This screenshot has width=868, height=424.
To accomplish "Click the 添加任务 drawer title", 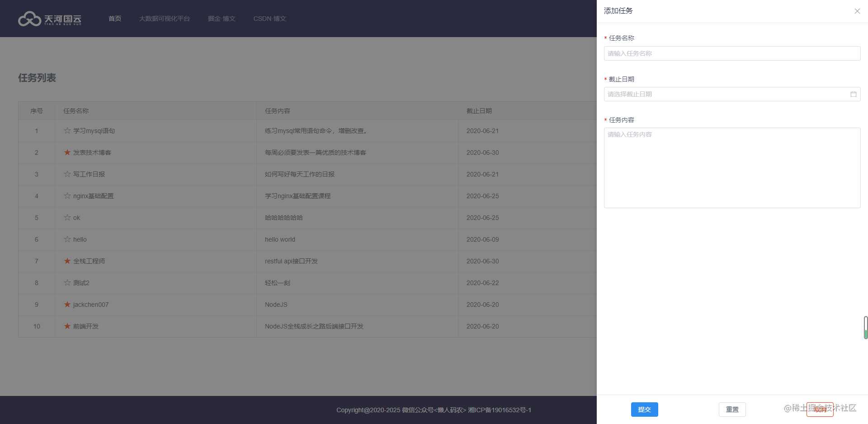I will pyautogui.click(x=618, y=11).
